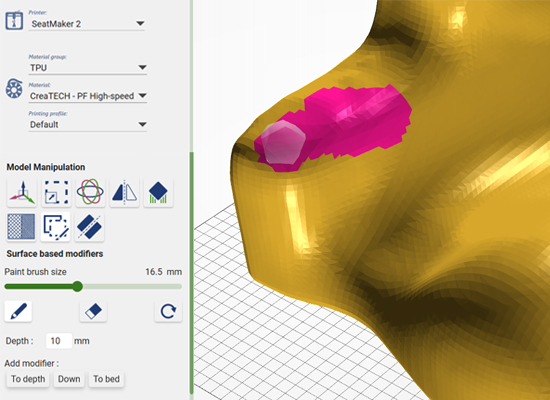Click the To depth modifier button
The image size is (550, 400).
coord(28,379)
